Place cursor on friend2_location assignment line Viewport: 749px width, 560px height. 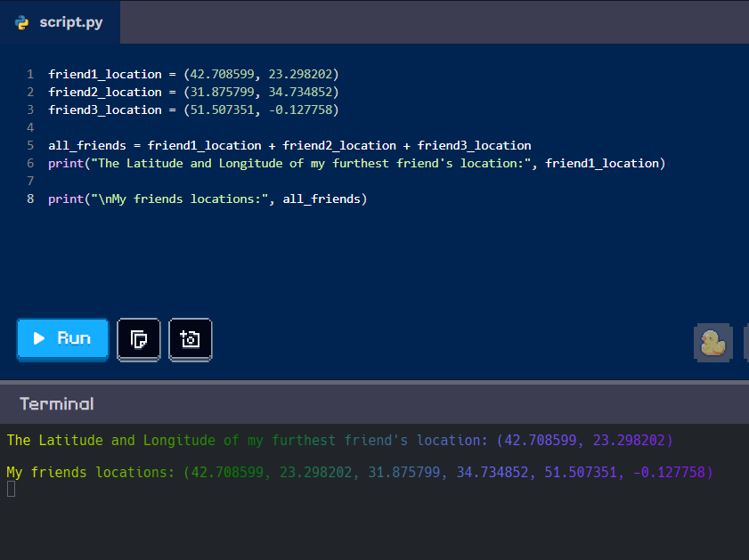(x=193, y=92)
